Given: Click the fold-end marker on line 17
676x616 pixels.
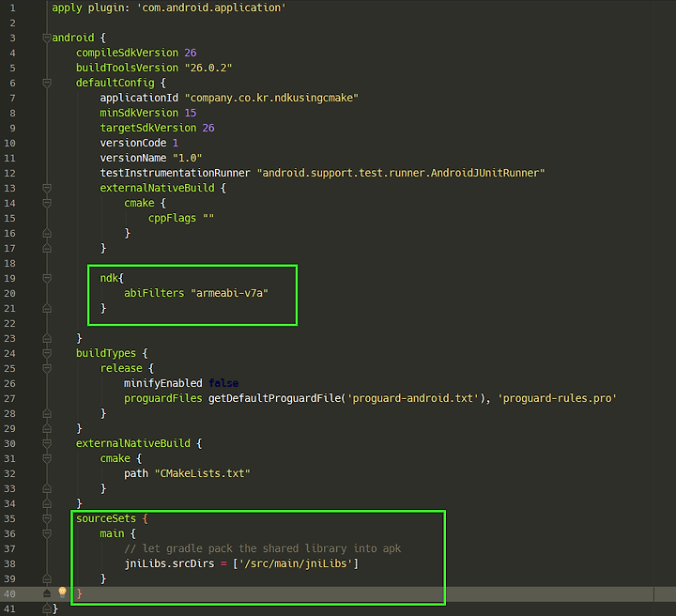Looking at the screenshot, I should [x=47, y=248].
